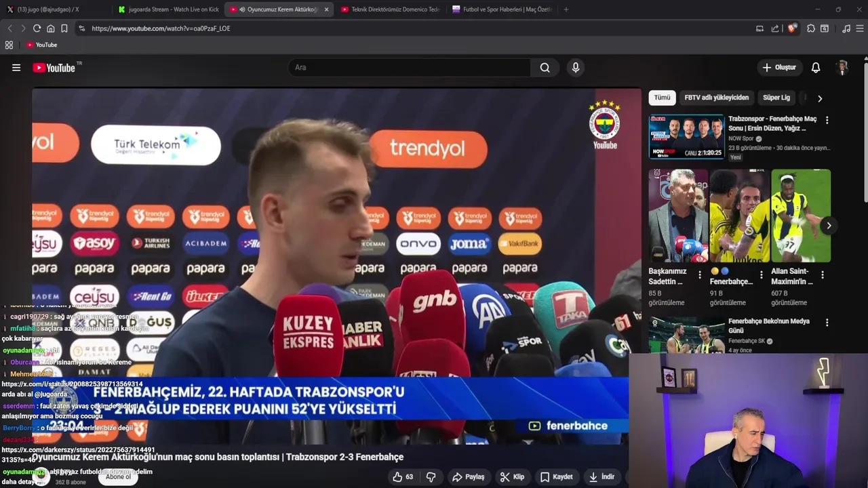
Task: Open options for Fenerbahçe short video
Action: click(x=761, y=275)
